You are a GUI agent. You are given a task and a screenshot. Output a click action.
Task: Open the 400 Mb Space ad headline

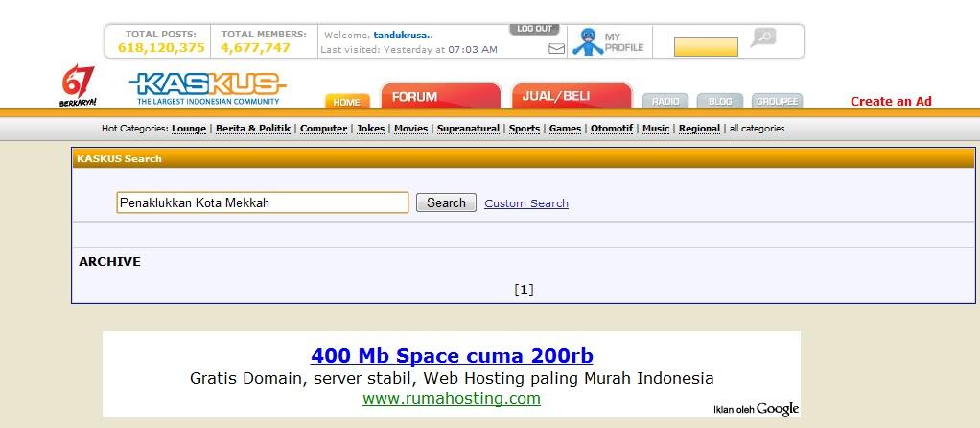click(452, 355)
